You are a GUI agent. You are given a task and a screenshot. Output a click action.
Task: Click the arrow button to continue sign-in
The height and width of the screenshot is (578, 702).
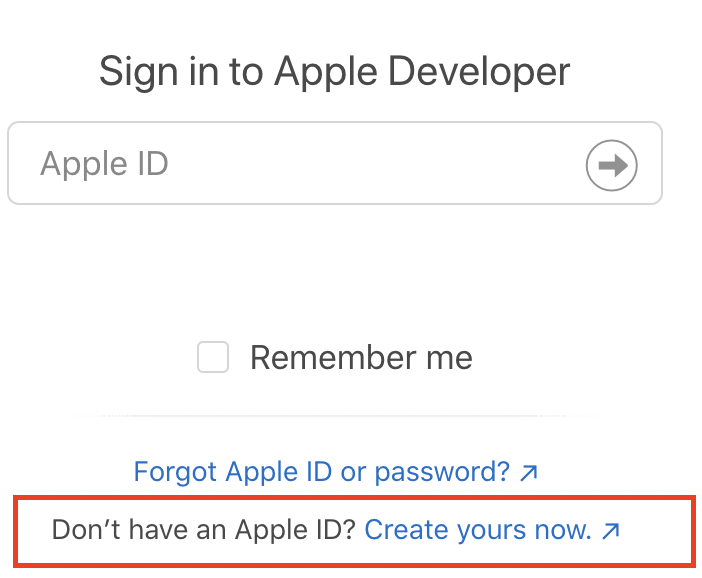pyautogui.click(x=611, y=165)
